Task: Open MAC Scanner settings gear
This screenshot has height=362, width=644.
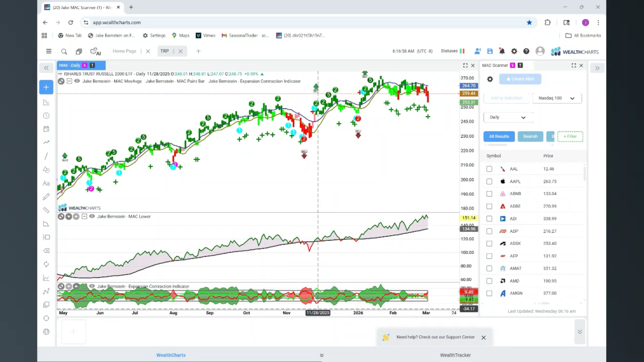Action: click(490, 79)
